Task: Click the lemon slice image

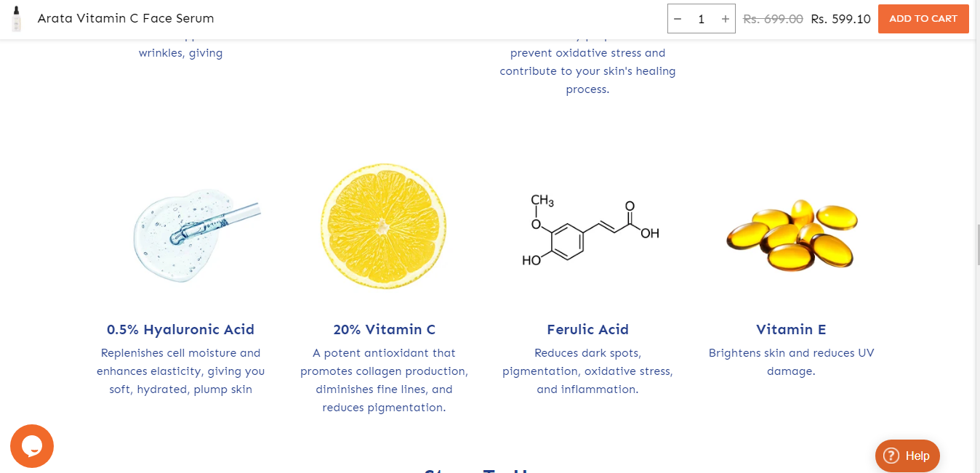Action: 384,227
